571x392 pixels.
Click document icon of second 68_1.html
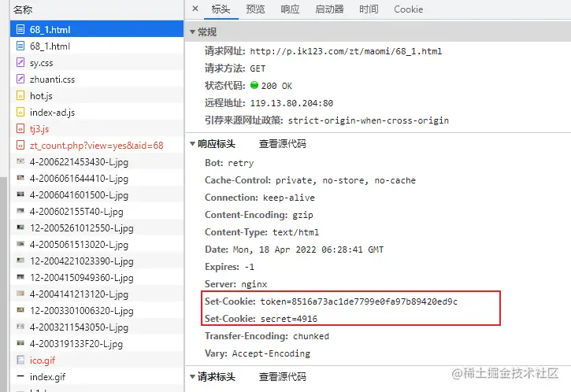pyautogui.click(x=20, y=46)
